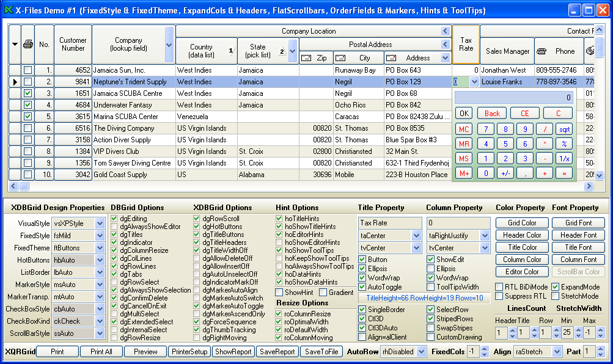The image size is (613, 364).
Task: Click the Sales Manager column header
Action: pyautogui.click(x=507, y=51)
